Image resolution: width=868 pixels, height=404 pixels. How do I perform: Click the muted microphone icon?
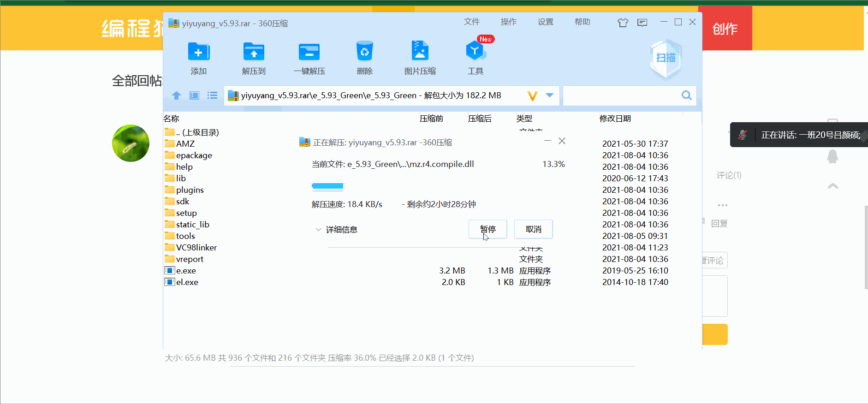(x=743, y=135)
